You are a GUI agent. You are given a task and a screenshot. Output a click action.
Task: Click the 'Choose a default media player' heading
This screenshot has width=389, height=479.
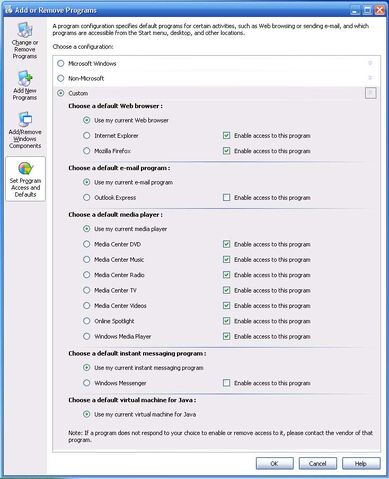115,215
